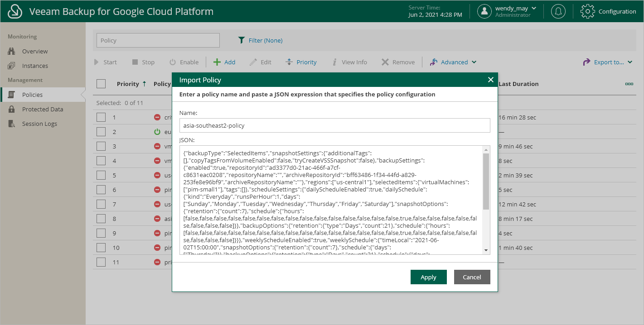Click the Edit pencil icon
The image size is (644, 325).
[253, 62]
